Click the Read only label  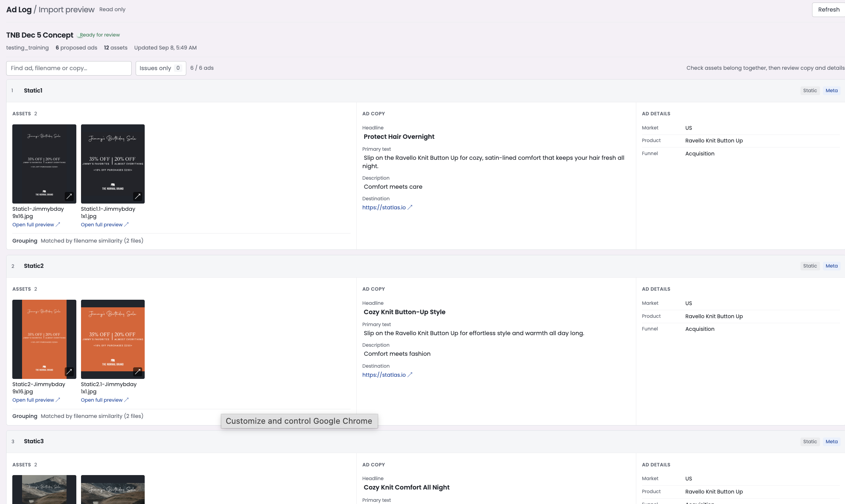pyautogui.click(x=112, y=9)
